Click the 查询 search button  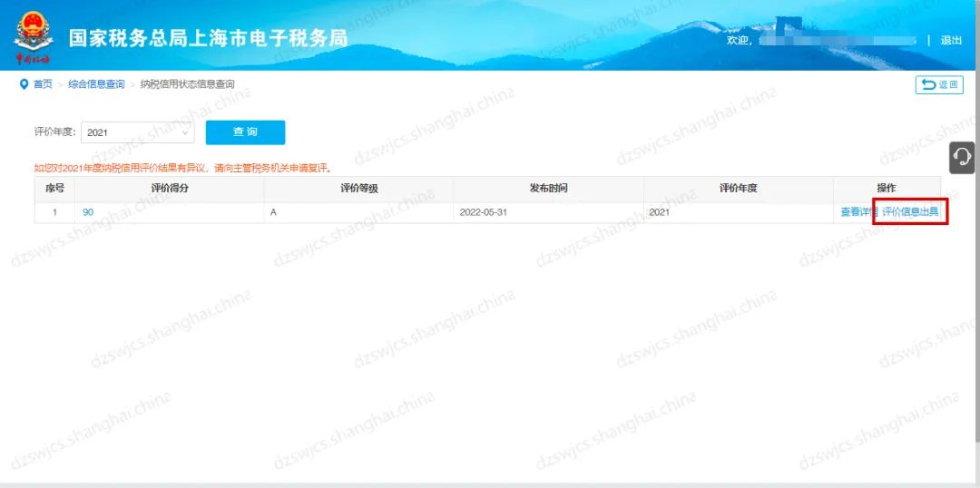(245, 132)
